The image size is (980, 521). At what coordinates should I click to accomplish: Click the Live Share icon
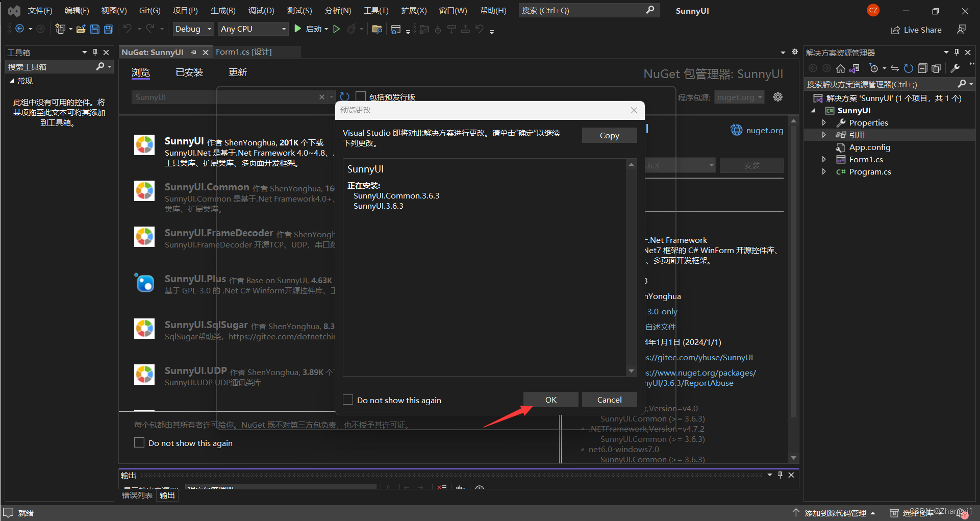coord(895,30)
